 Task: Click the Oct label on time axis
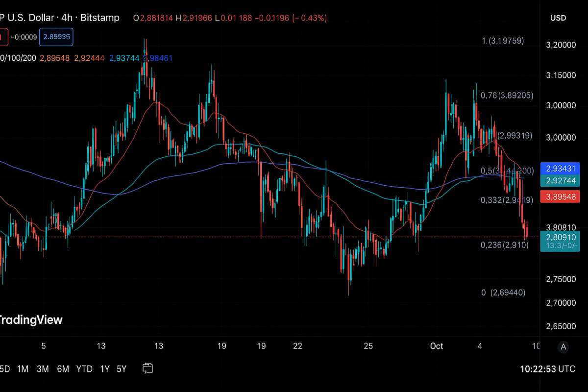pos(436,346)
